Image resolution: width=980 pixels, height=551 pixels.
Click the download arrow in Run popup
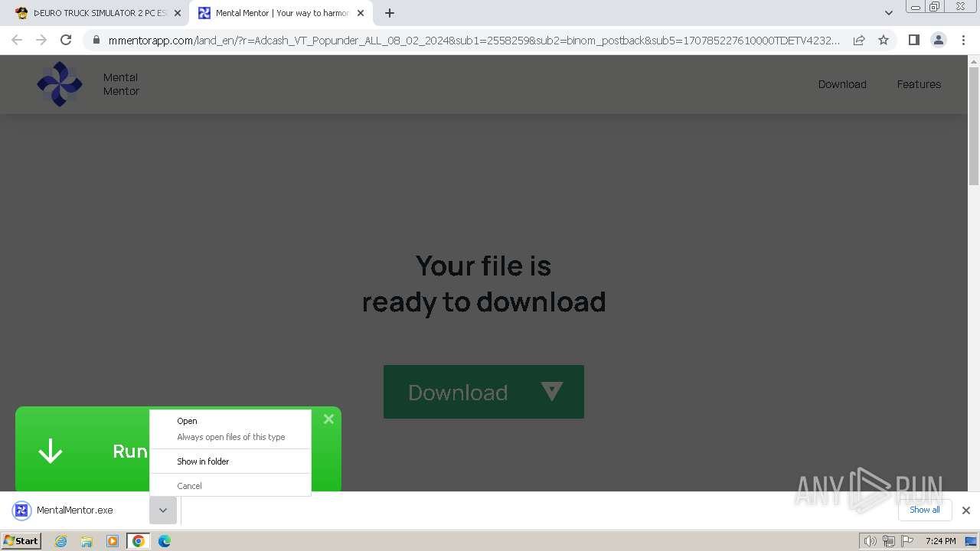click(x=51, y=451)
